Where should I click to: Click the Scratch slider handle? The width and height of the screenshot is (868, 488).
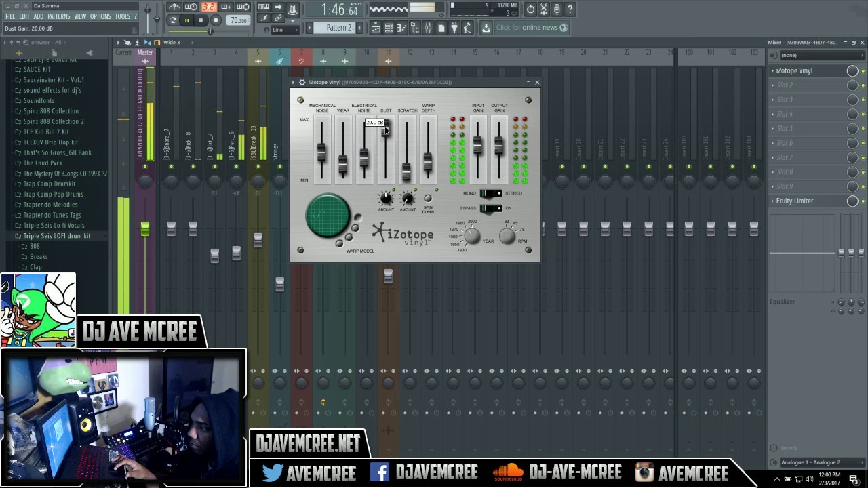point(406,171)
